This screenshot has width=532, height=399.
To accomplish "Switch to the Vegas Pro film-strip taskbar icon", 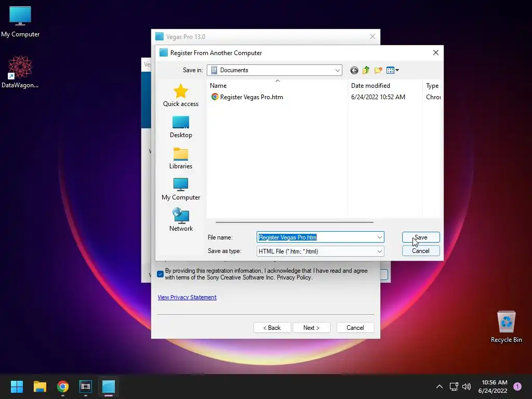I will click(x=86, y=387).
